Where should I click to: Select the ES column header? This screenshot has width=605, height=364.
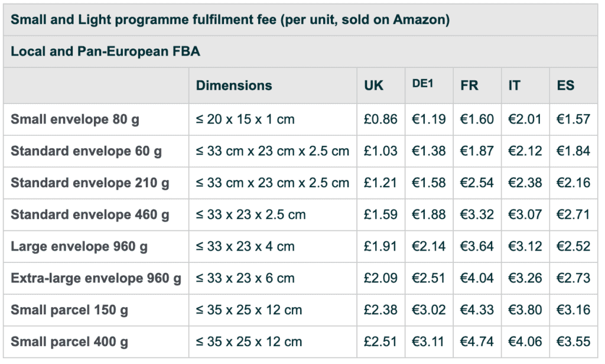coord(565,85)
